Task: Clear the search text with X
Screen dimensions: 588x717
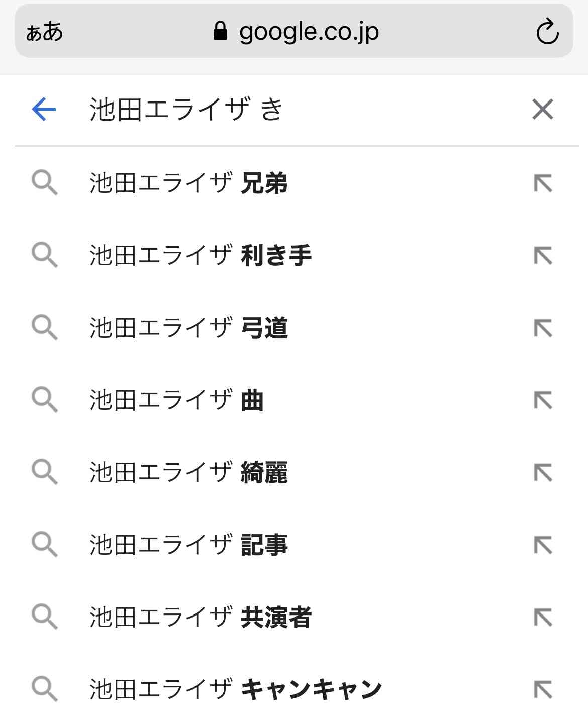Action: click(543, 109)
